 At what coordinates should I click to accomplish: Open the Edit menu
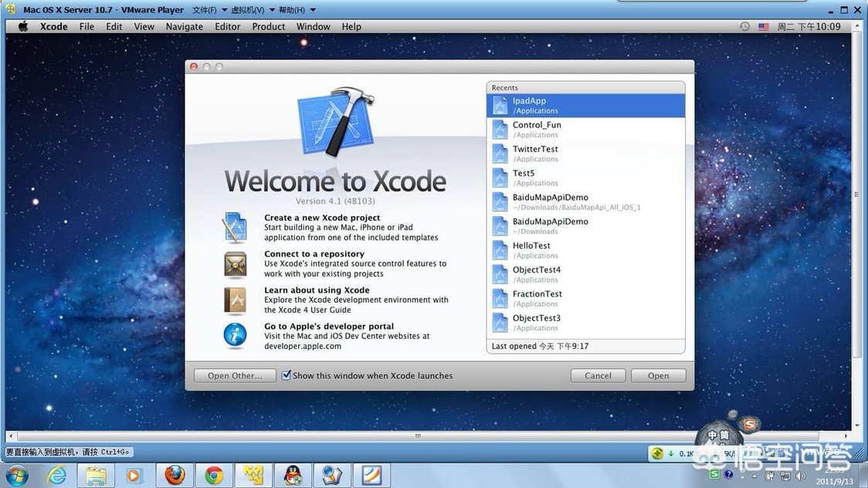point(114,26)
